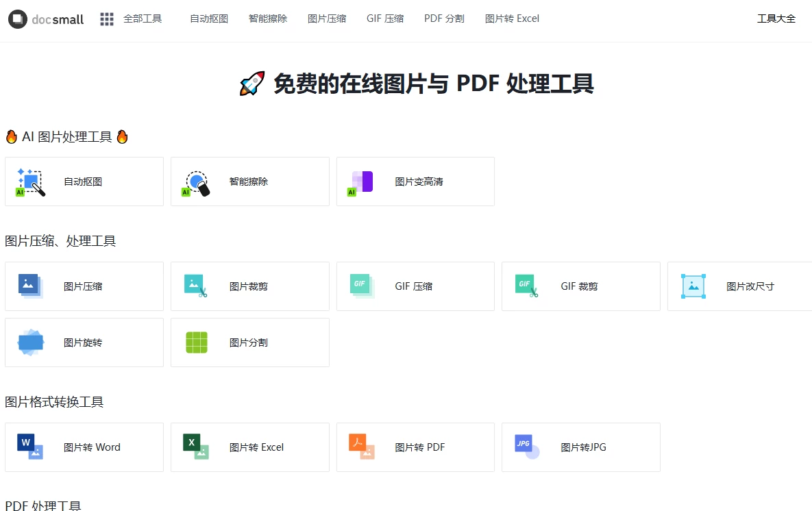Click the 智能擦除 eraser icon
The height and width of the screenshot is (511, 812).
[197, 183]
